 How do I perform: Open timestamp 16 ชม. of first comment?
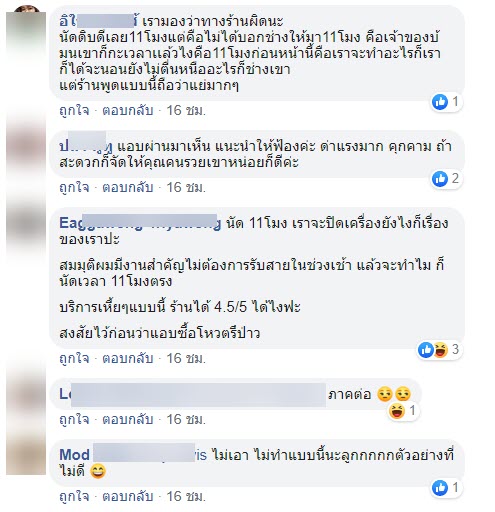coord(186,110)
